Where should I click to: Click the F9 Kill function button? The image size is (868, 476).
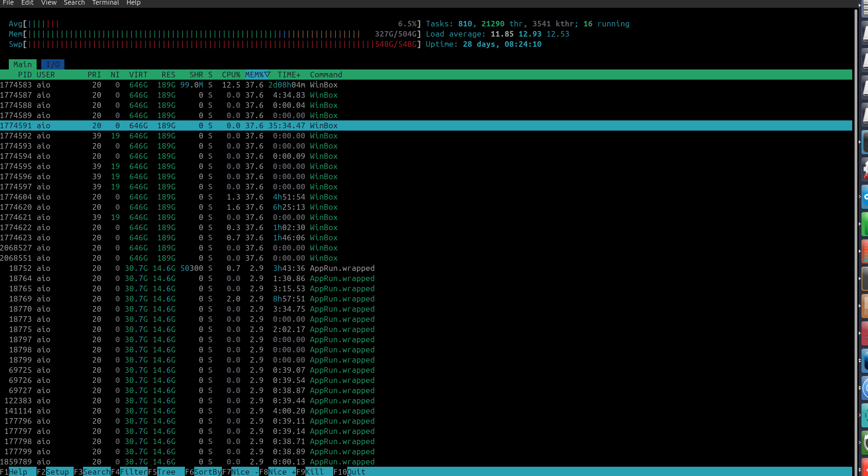(315, 471)
